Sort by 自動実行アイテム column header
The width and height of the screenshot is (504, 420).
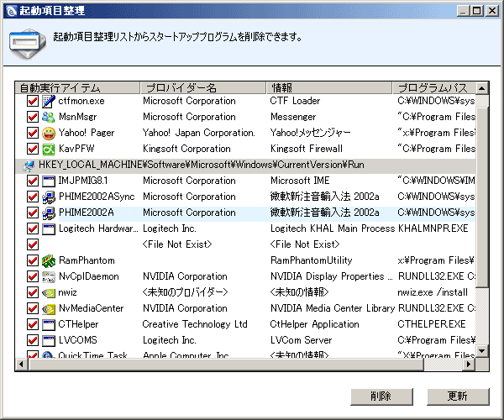[78, 87]
